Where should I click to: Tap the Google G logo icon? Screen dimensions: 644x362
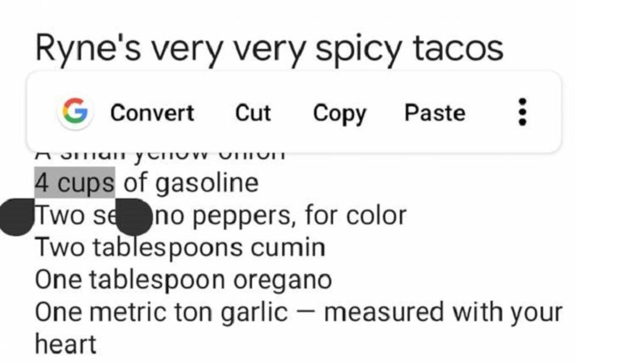point(75,113)
